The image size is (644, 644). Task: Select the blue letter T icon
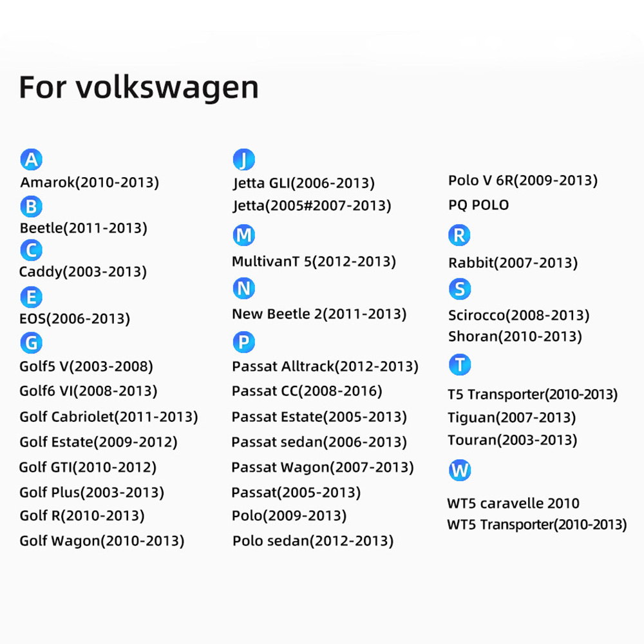[x=459, y=365]
